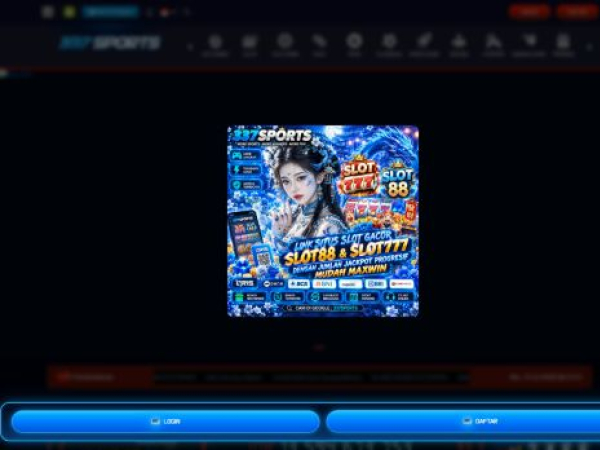Click the blue DAFTAR register button
600x450 pixels.
click(463, 421)
